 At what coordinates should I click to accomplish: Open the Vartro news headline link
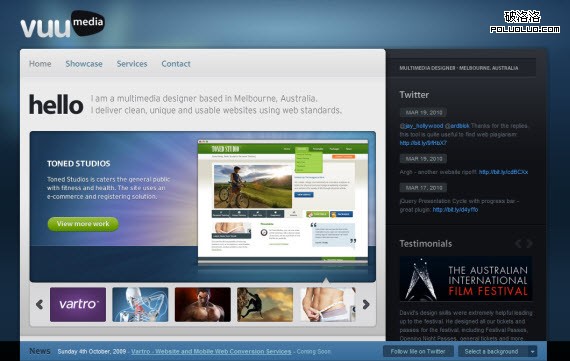coord(211,352)
